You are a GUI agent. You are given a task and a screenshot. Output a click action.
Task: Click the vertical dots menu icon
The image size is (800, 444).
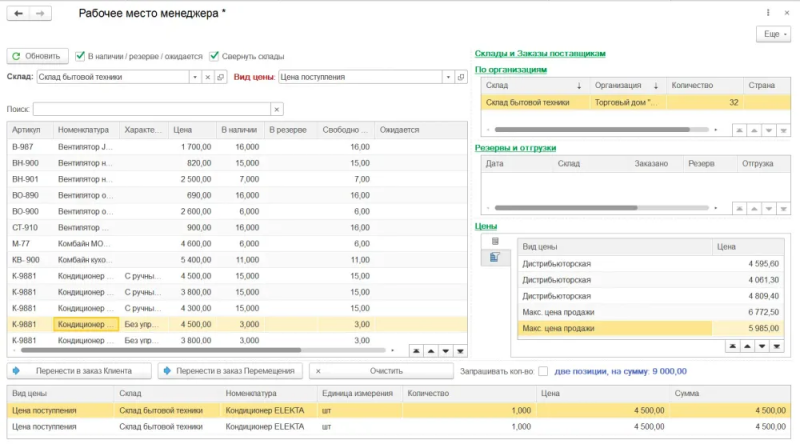pos(768,13)
